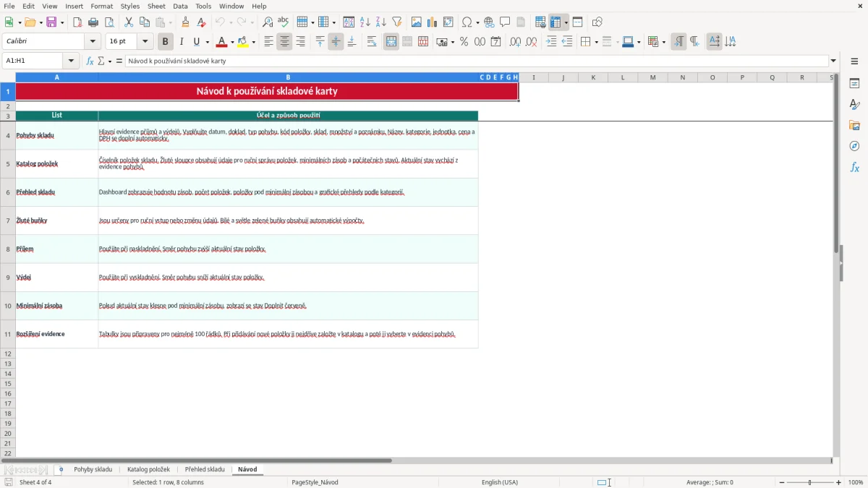Toggle Bold formatting
Image resolution: width=868 pixels, height=488 pixels.
pos(166,42)
